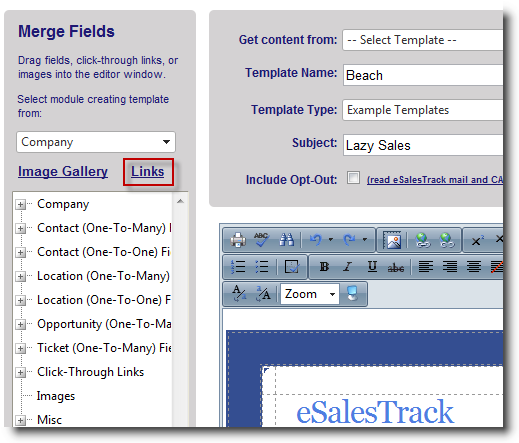Toggle Italic text formatting

[x=348, y=267]
